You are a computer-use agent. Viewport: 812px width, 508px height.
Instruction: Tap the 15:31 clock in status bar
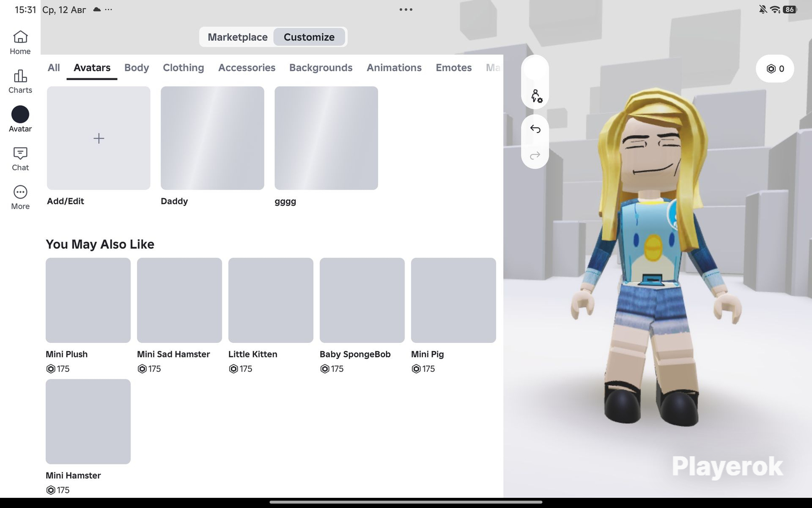click(25, 10)
